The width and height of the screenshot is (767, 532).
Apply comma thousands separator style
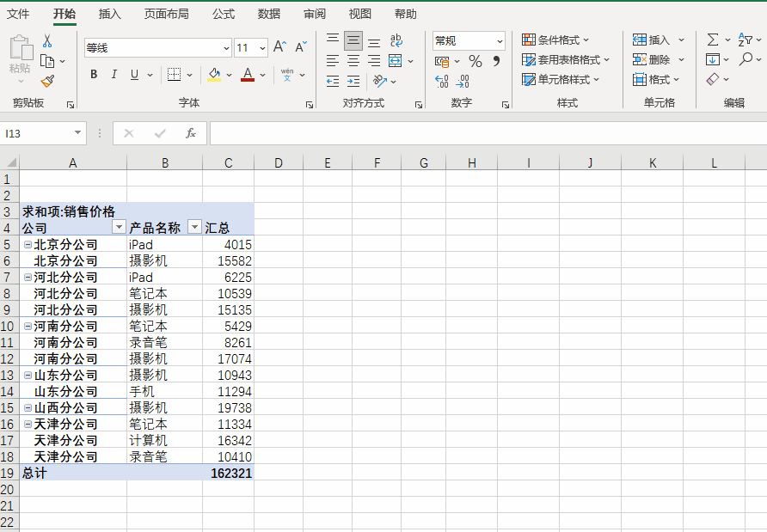click(496, 61)
